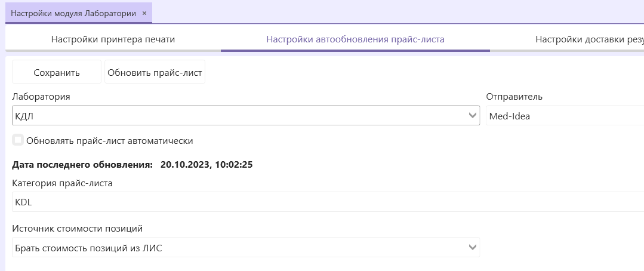
Task: Click the Лаборатория field label
Action: tap(41, 97)
